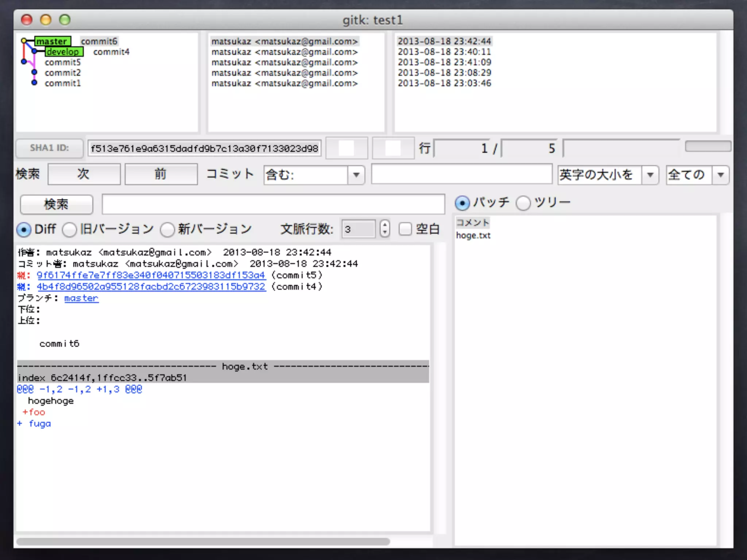Select the commit2 row in history
The image size is (747, 560).
tap(63, 73)
